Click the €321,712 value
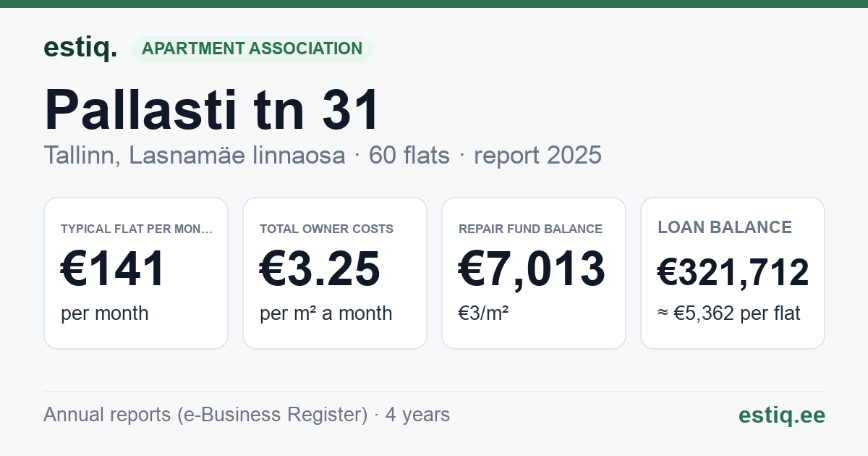 click(733, 273)
